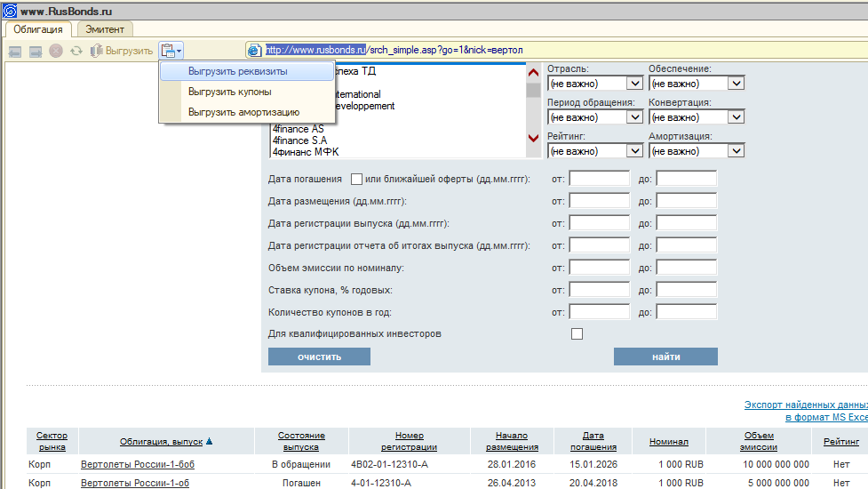Open the Рейтинг dropdown list
The height and width of the screenshot is (489, 868).
(594, 151)
